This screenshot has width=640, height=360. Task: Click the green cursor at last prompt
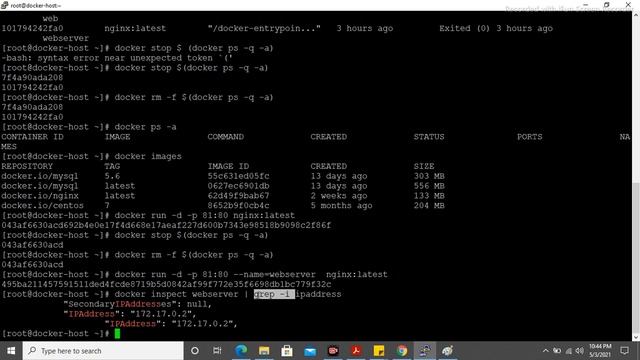click(117, 333)
